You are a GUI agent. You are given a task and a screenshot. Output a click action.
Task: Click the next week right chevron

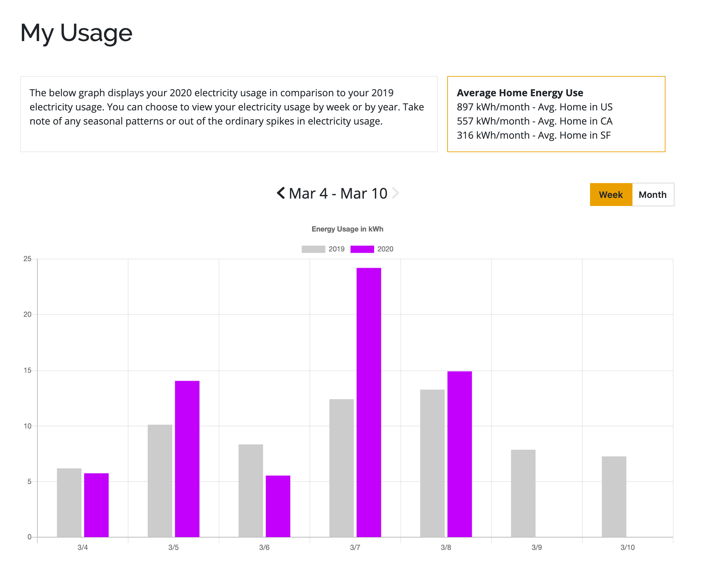click(395, 194)
